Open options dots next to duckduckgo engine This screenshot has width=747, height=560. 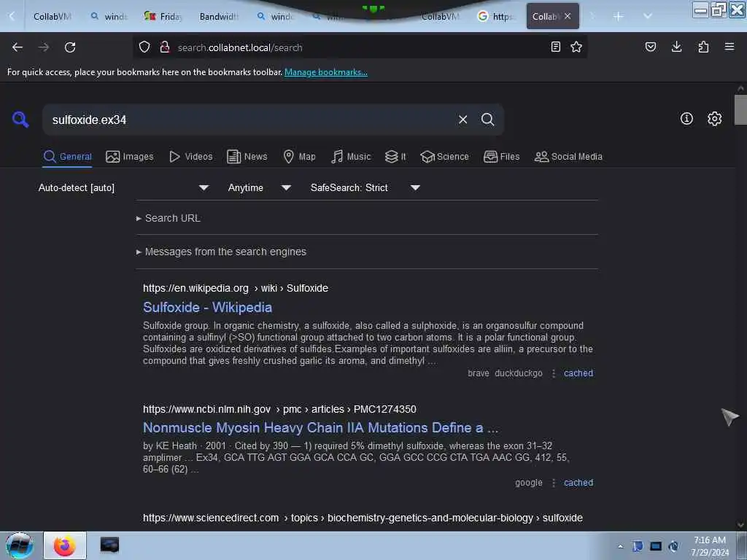[x=554, y=373]
